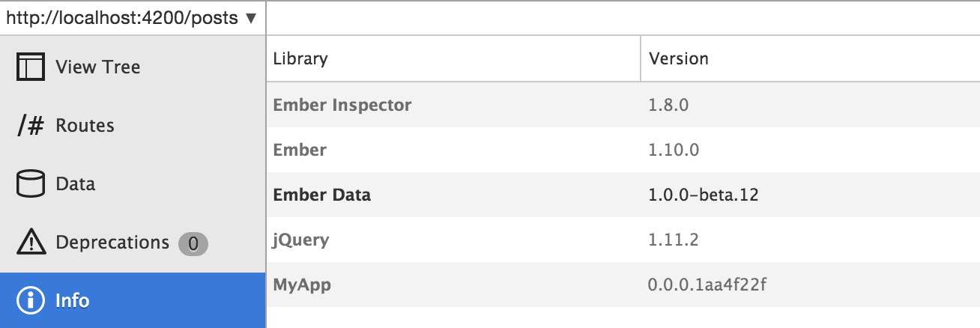This screenshot has width=980, height=328.
Task: Switch to the View Tree tab
Action: point(97,67)
